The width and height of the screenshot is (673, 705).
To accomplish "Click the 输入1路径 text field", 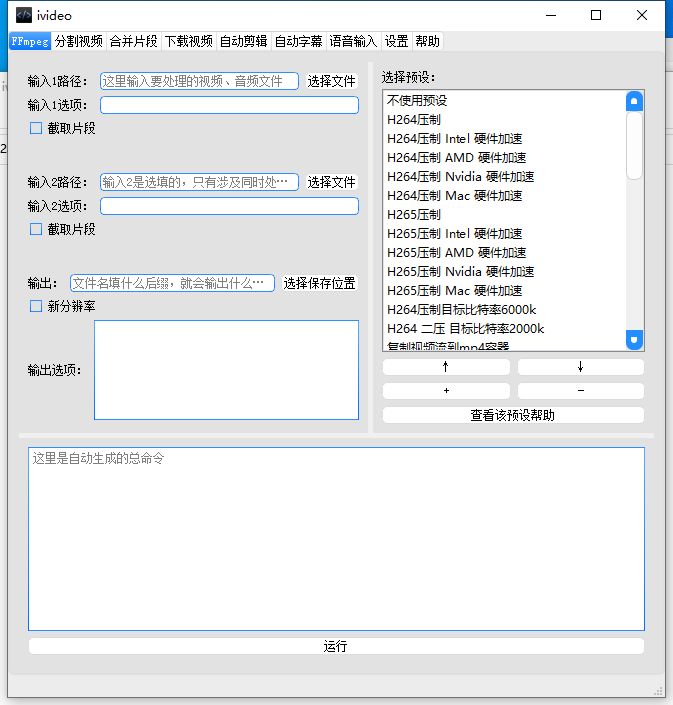I will [x=199, y=81].
